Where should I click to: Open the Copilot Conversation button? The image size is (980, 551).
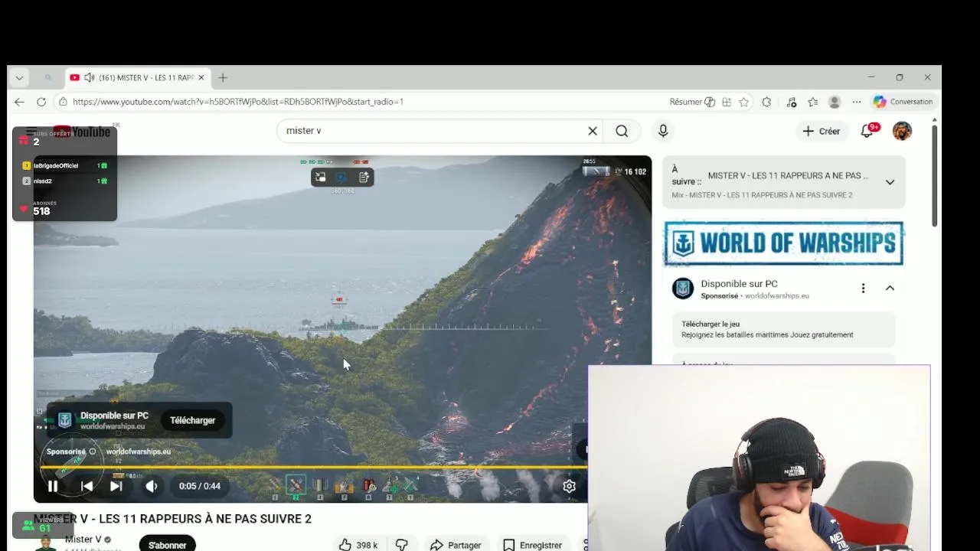tap(903, 102)
